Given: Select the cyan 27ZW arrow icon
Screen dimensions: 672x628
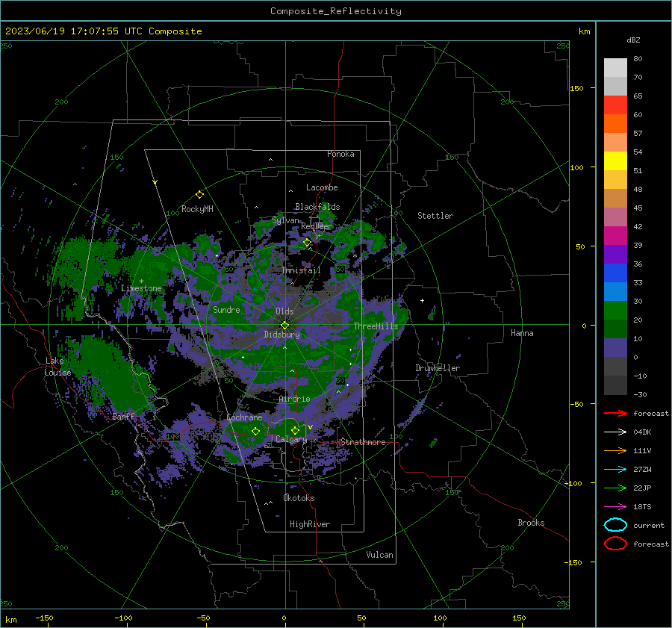Looking at the screenshot, I should coord(615,470).
